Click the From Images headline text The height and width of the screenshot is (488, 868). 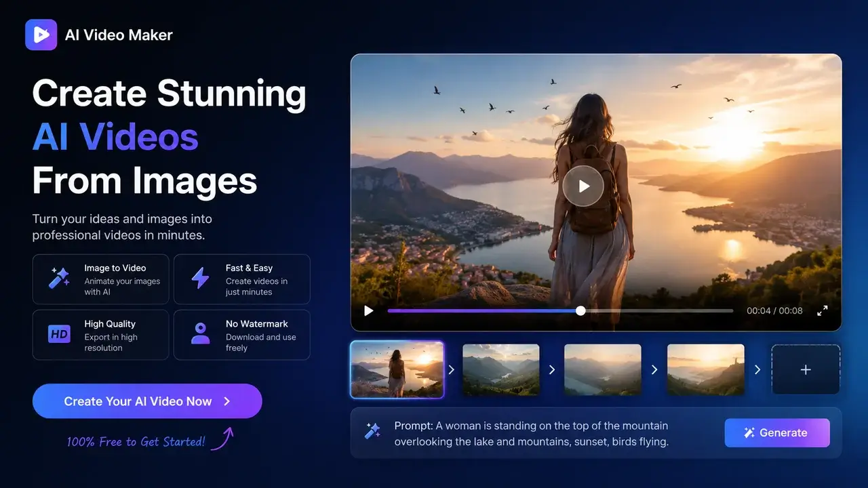144,180
